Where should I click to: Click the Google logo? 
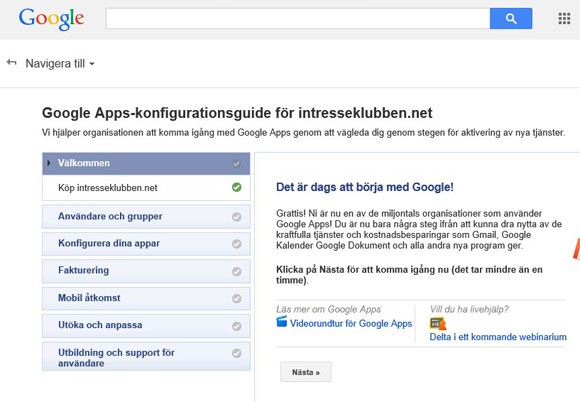51,18
